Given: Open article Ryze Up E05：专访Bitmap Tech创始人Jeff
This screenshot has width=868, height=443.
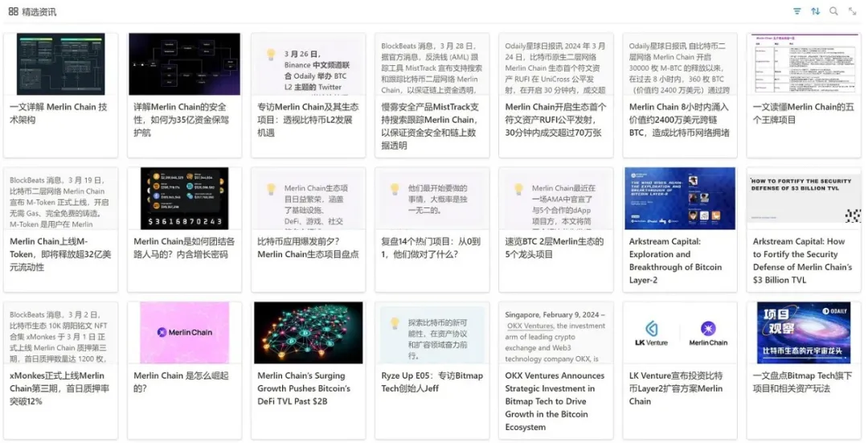Looking at the screenshot, I should pos(432,382).
